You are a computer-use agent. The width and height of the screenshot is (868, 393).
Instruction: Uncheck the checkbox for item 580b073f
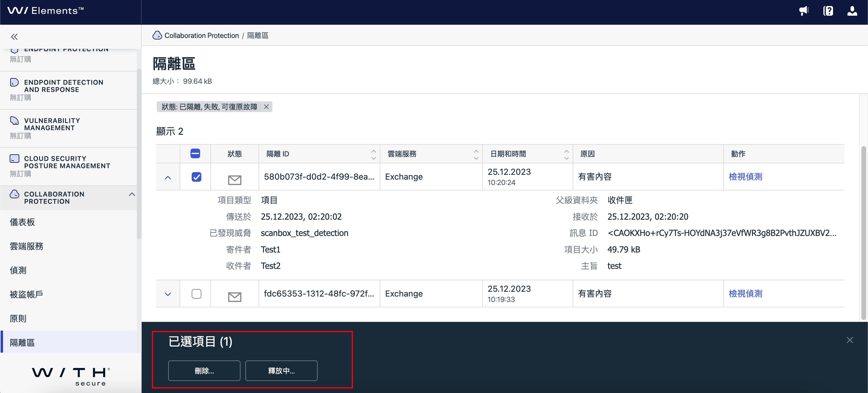coord(197,177)
